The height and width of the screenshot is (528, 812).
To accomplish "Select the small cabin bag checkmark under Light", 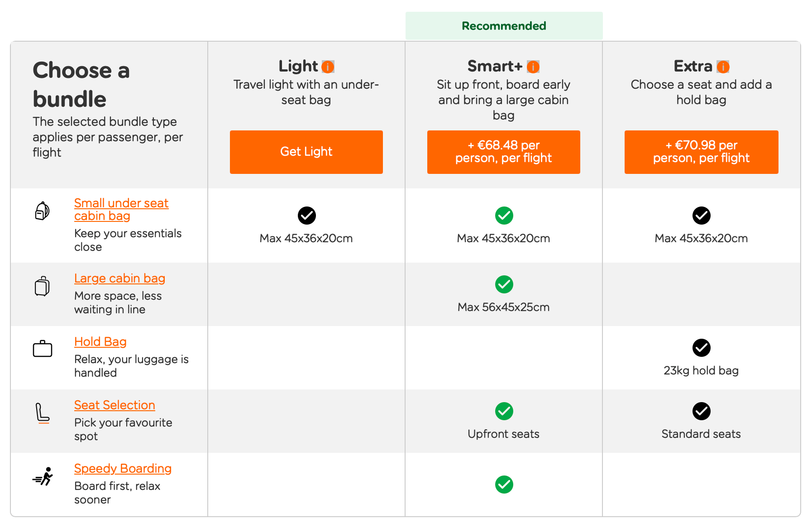I will click(306, 216).
